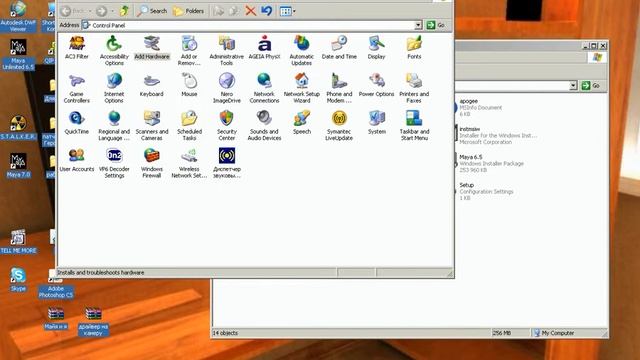Image resolution: width=640 pixels, height=360 pixels.
Task: Launch the Network Setup Wizard
Action: [x=302, y=88]
